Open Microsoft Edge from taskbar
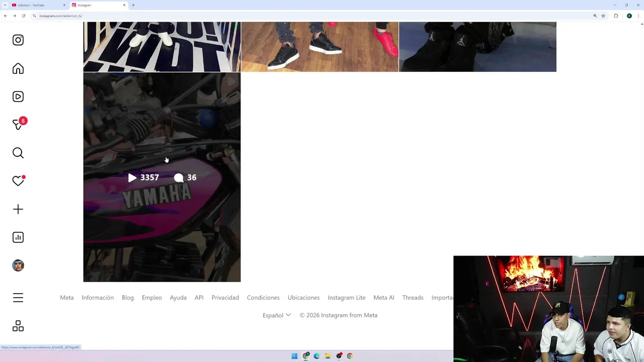Viewport: 644px width, 362px height. [316, 356]
